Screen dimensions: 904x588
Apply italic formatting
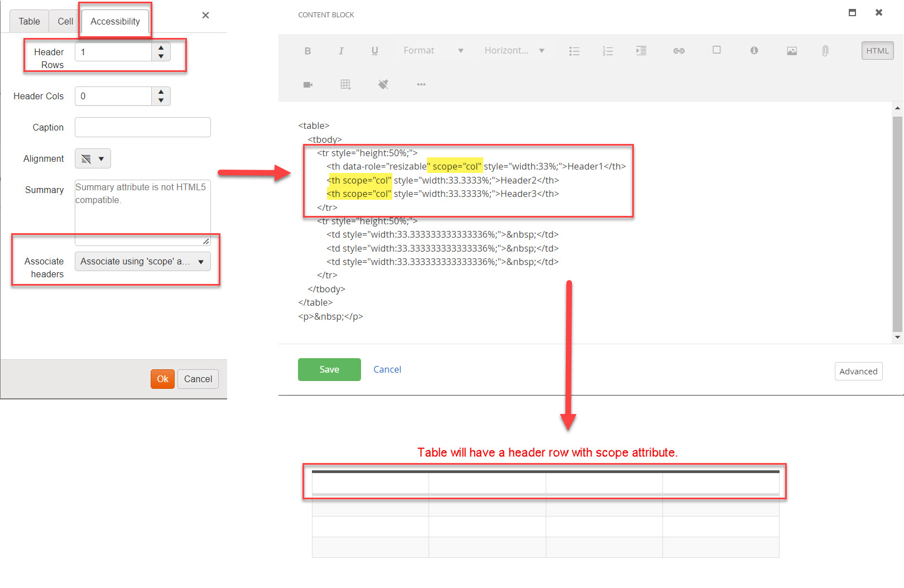tap(341, 50)
